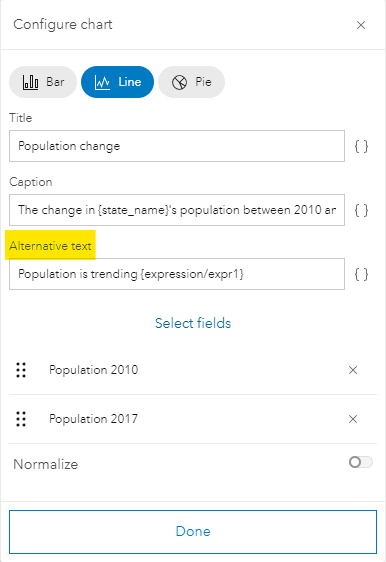Select the Population 2010 row
The height and width of the screenshot is (562, 386).
pos(193,370)
